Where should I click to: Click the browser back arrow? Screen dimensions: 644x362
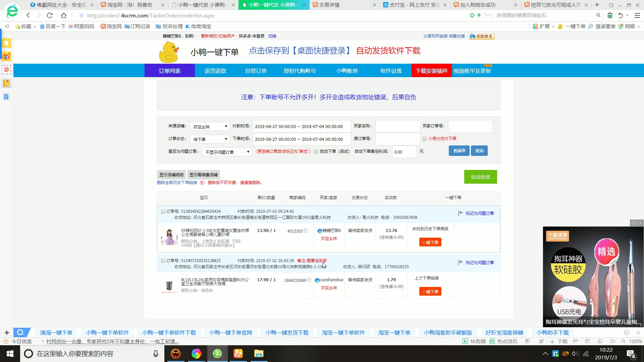click(28, 15)
